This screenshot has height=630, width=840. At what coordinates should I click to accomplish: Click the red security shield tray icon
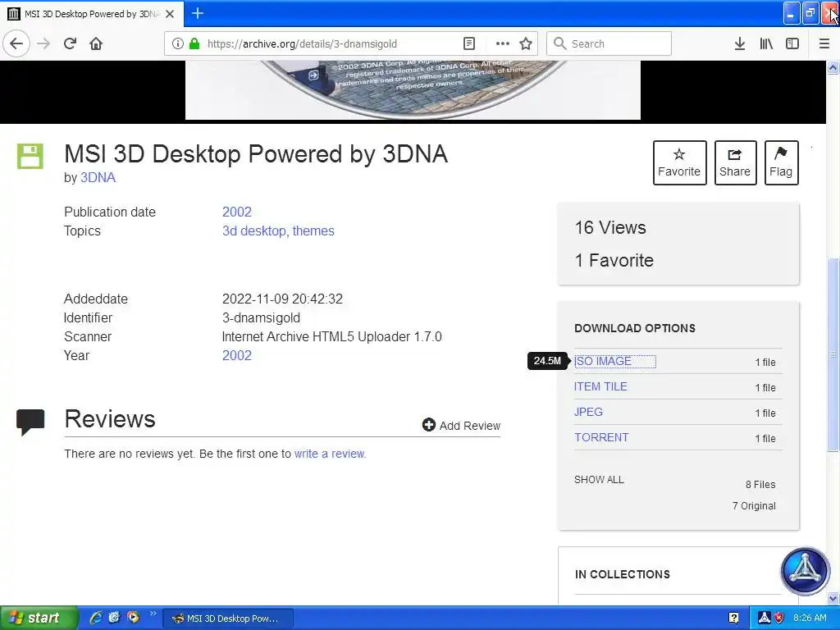click(x=779, y=619)
